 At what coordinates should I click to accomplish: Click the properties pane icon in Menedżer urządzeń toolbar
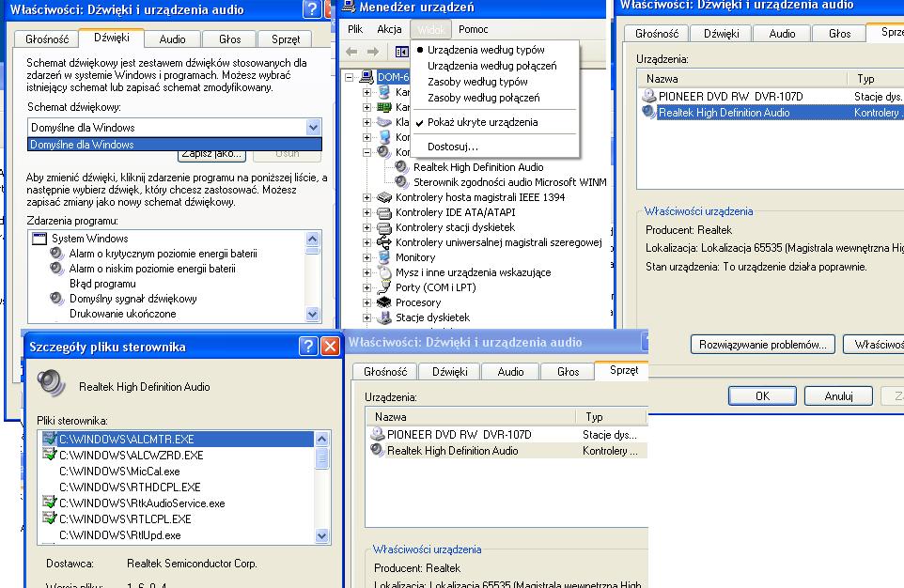(402, 52)
